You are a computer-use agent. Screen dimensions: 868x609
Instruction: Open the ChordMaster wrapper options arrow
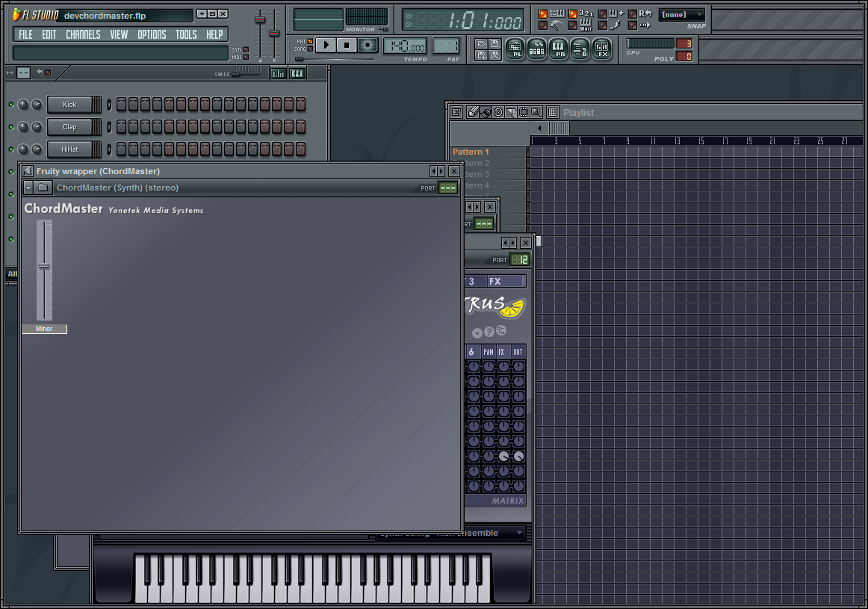click(x=28, y=188)
